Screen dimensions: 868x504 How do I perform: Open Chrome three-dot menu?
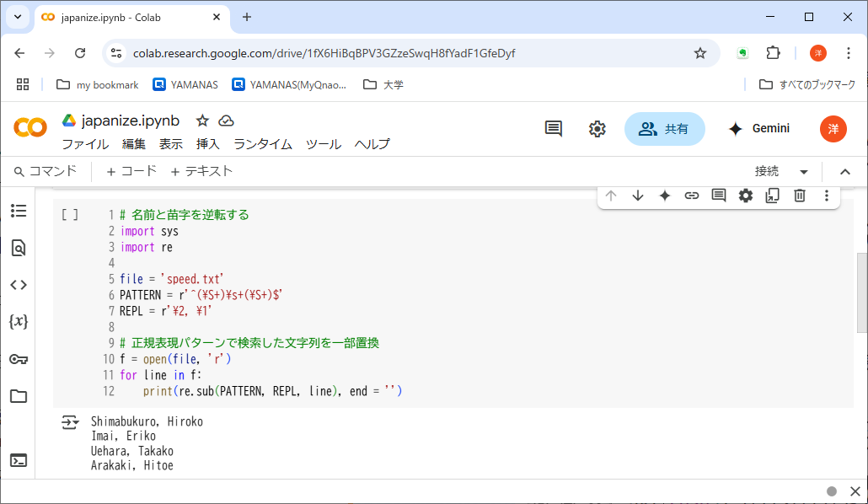click(x=848, y=53)
